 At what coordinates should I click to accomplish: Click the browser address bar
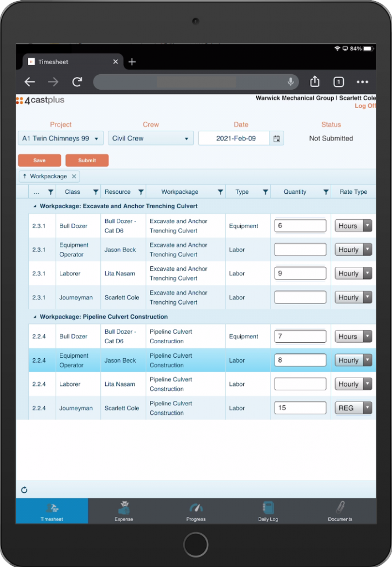point(196,82)
